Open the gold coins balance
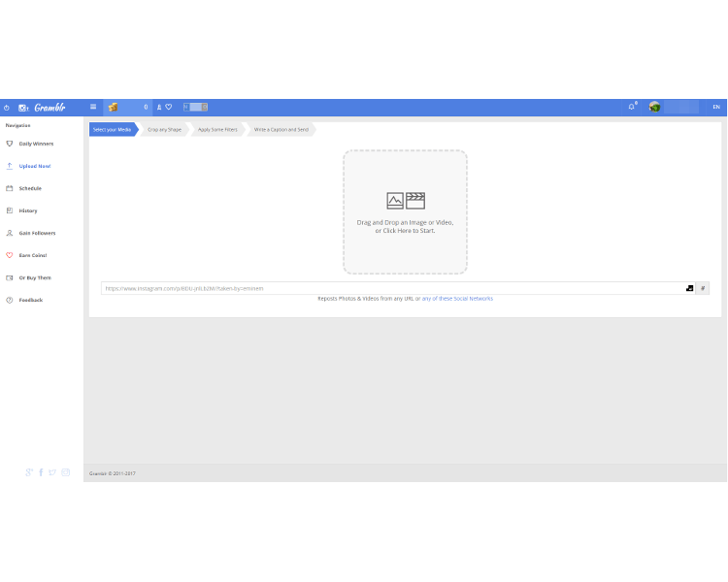This screenshot has height=582, width=728. [x=128, y=108]
